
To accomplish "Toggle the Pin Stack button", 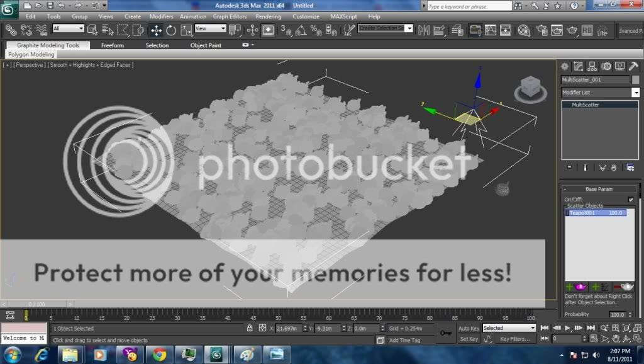I will tap(569, 168).
